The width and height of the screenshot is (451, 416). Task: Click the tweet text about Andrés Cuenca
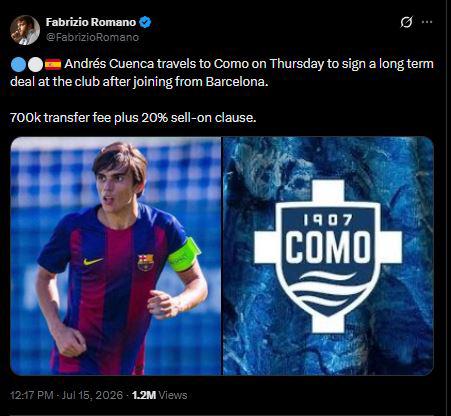click(x=222, y=73)
